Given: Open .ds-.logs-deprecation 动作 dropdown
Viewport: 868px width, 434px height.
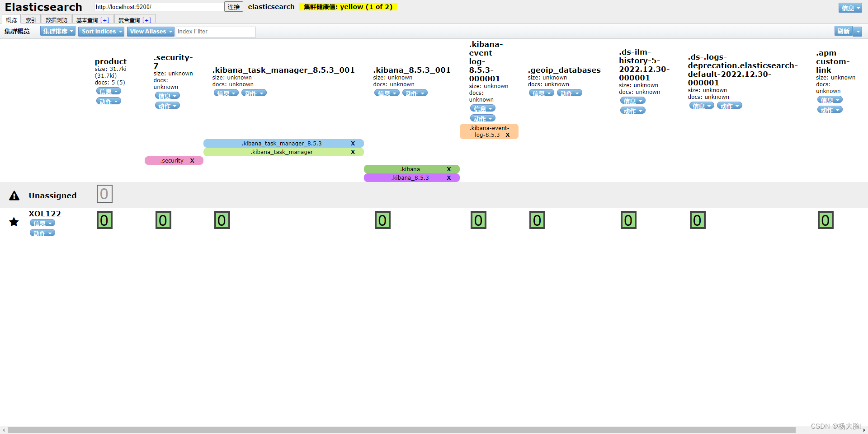Looking at the screenshot, I should pos(730,106).
